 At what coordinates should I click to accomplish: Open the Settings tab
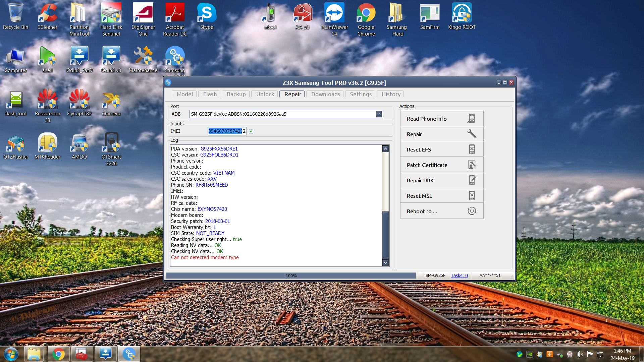[x=361, y=94]
